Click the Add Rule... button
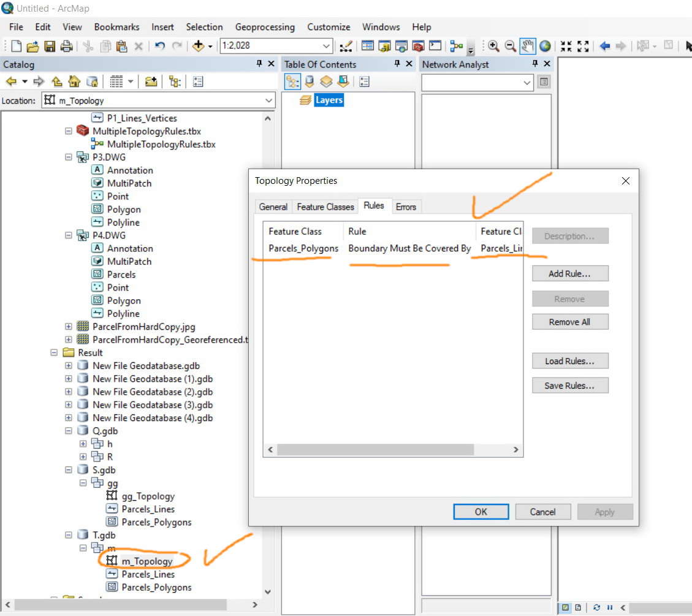This screenshot has width=692, height=616. (570, 273)
